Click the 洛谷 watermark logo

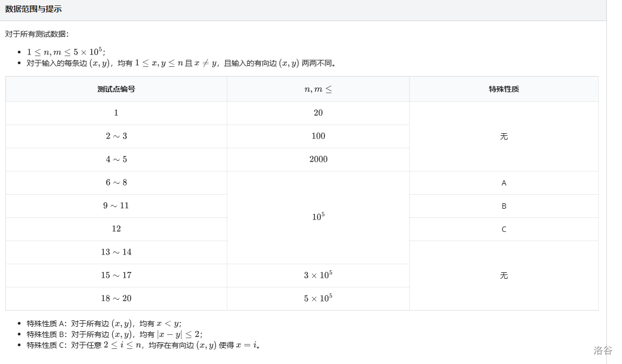pyautogui.click(x=603, y=351)
